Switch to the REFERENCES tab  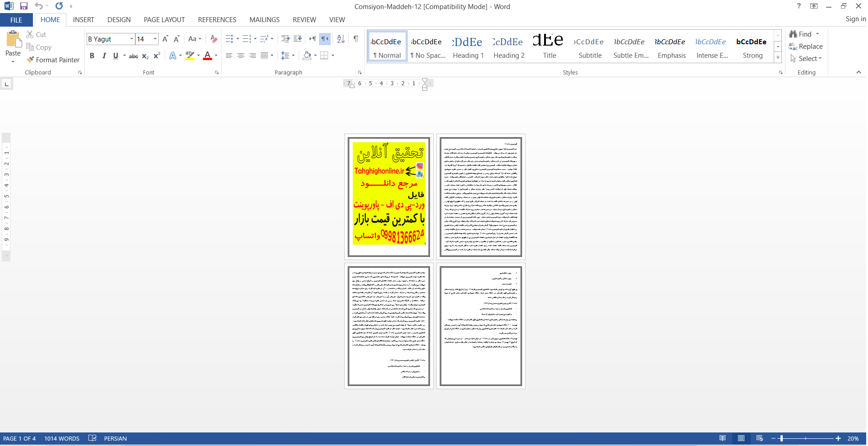(217, 20)
